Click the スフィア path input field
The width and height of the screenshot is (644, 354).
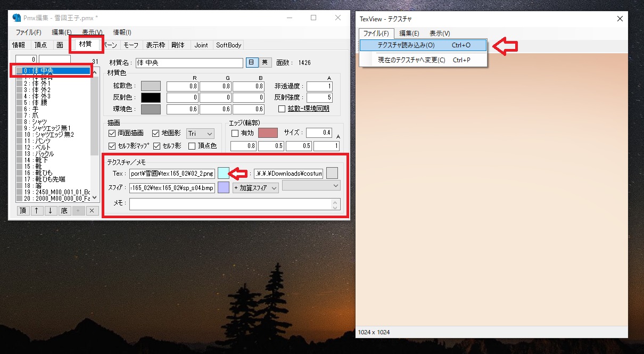(x=172, y=187)
